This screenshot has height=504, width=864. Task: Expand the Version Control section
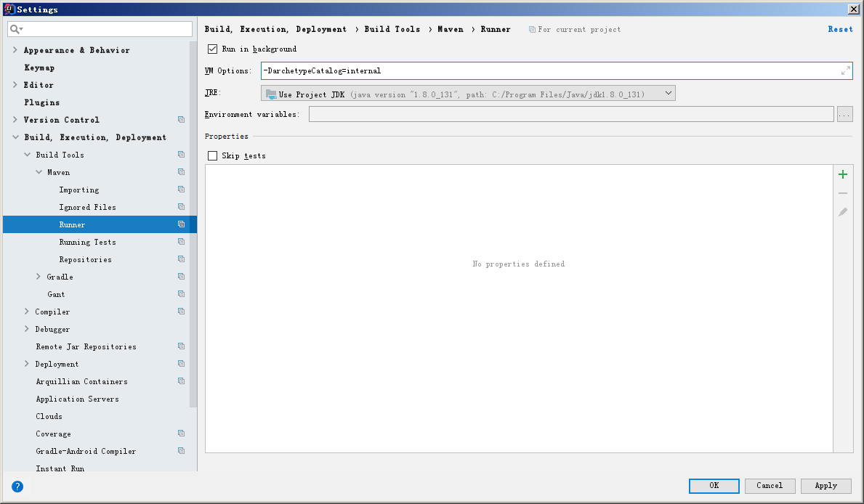click(15, 120)
